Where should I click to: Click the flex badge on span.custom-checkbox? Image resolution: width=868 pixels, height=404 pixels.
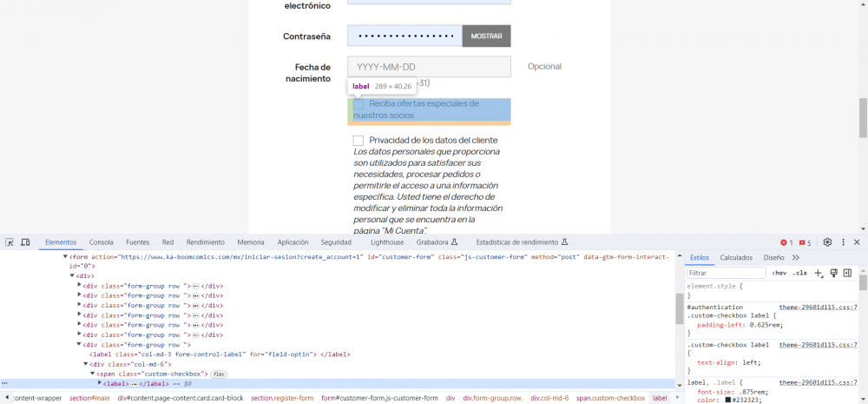click(220, 374)
